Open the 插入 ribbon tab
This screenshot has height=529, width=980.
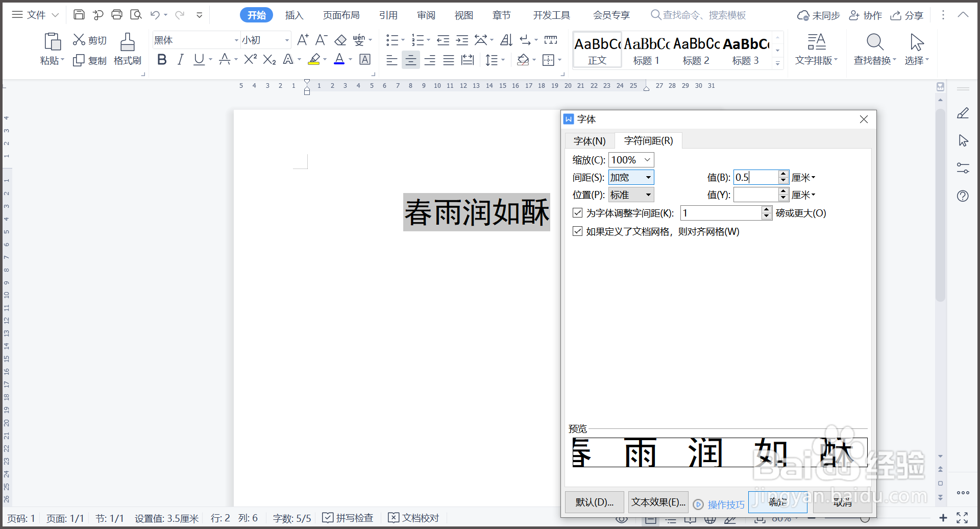click(x=294, y=15)
